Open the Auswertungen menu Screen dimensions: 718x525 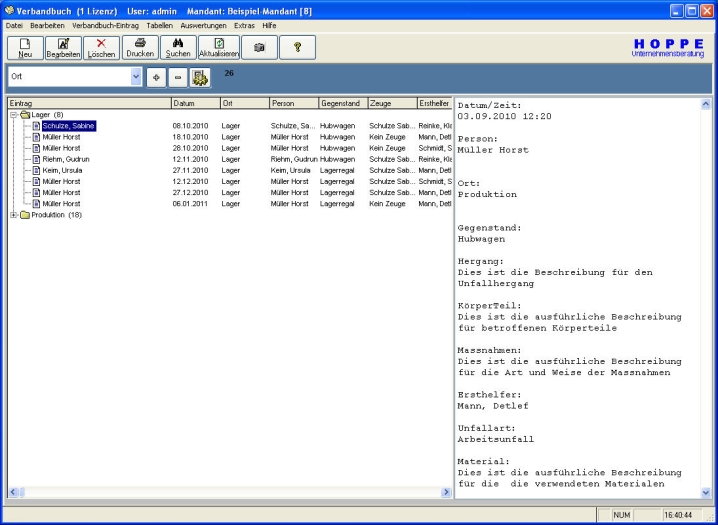pyautogui.click(x=203, y=24)
